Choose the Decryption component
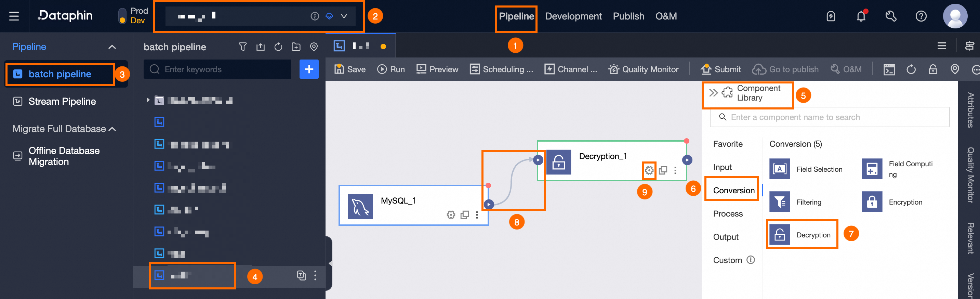The height and width of the screenshot is (299, 980). 800,235
